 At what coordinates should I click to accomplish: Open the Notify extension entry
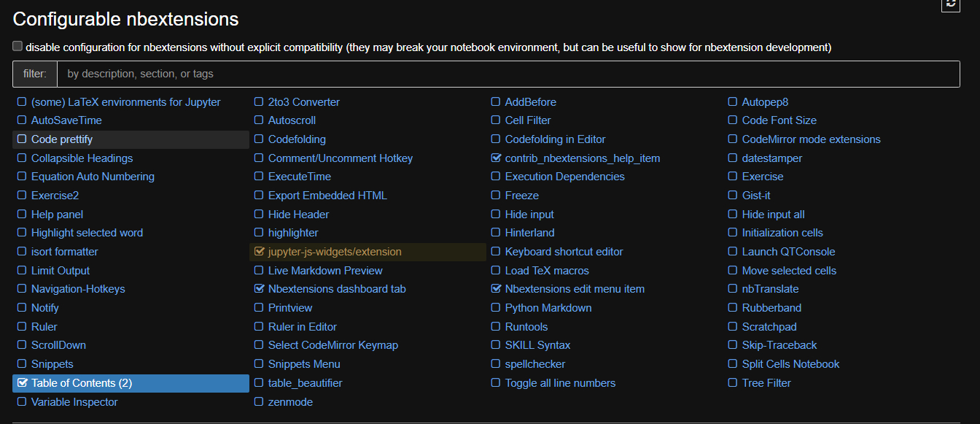point(45,308)
